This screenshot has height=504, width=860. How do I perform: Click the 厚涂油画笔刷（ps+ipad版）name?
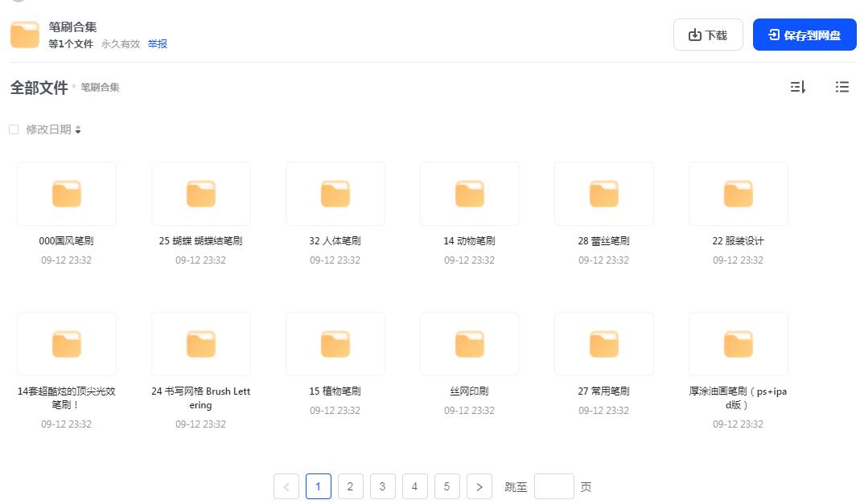click(739, 398)
